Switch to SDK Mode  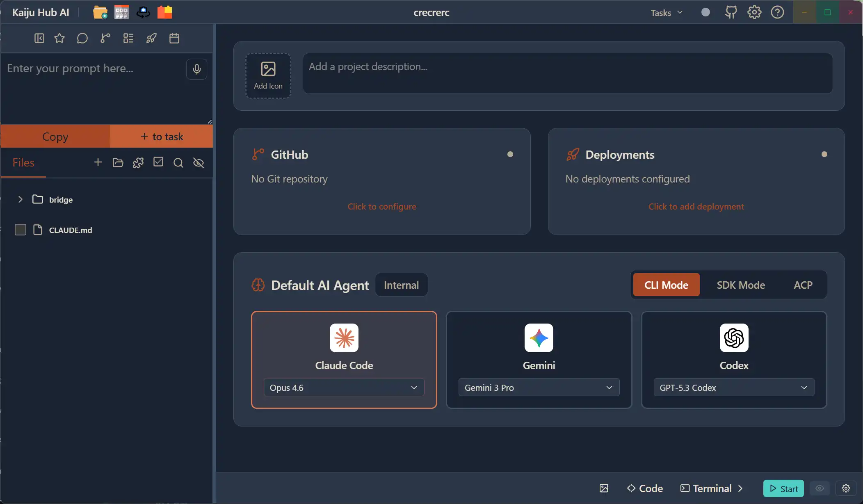point(741,285)
